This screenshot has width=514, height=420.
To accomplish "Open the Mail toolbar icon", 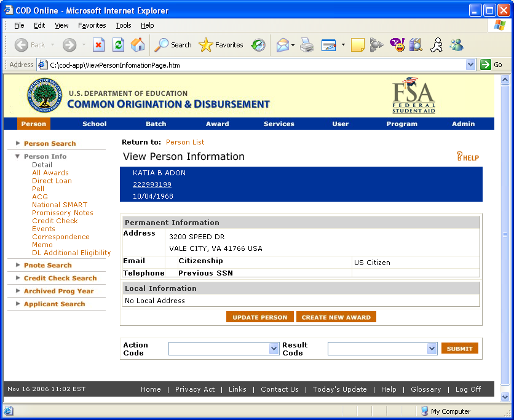I will [282, 45].
